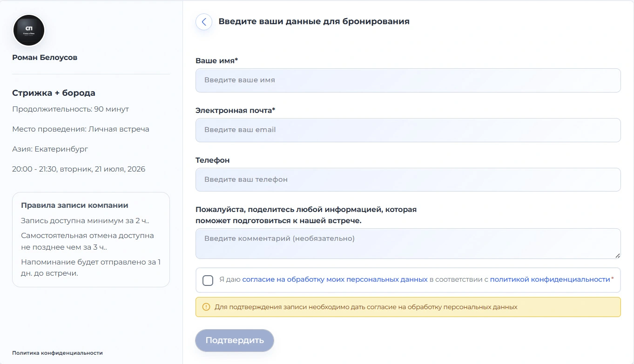This screenshot has height=364, width=634.
Task: Click 'Правила записи компании' heading
Action: (x=74, y=205)
